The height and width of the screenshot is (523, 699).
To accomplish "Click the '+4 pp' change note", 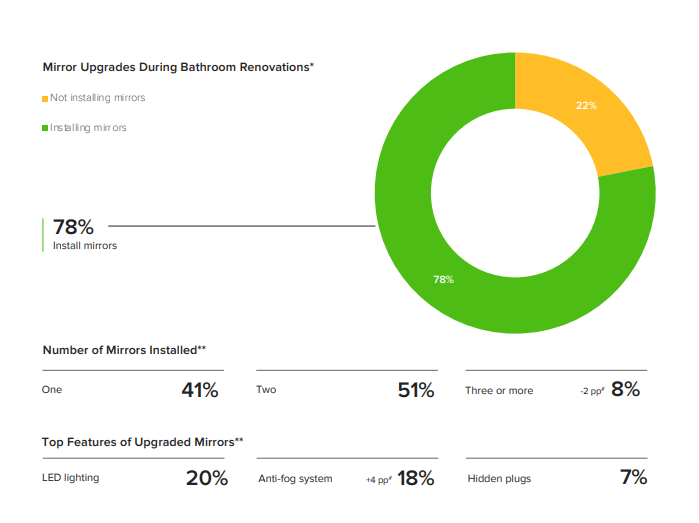I will tap(378, 480).
